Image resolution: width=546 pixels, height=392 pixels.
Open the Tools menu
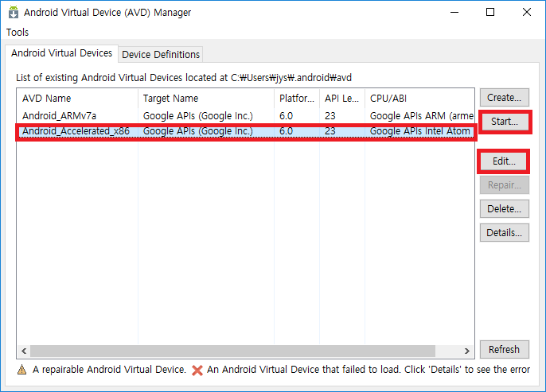18,33
